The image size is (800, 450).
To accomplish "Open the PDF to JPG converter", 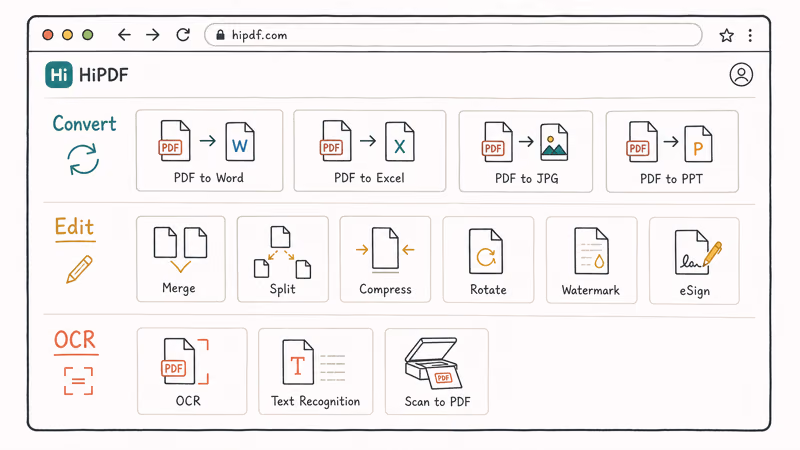I will [526, 152].
